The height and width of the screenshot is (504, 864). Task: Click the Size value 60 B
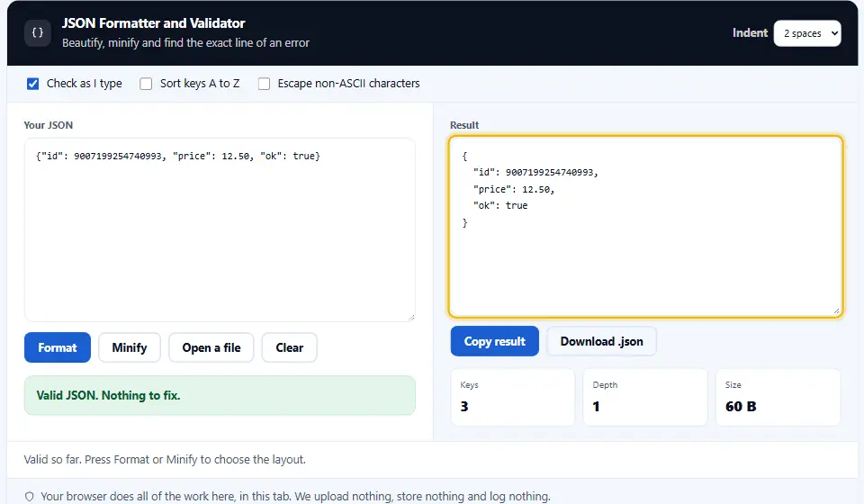point(741,407)
